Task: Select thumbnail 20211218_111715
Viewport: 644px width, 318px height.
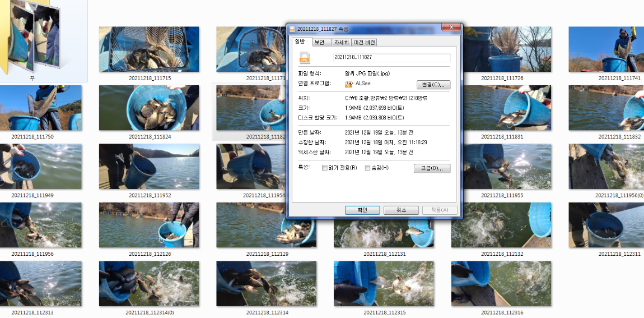Action: tap(149, 49)
